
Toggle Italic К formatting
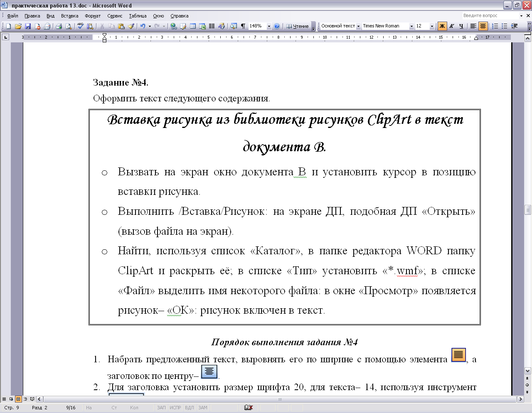[x=452, y=26]
